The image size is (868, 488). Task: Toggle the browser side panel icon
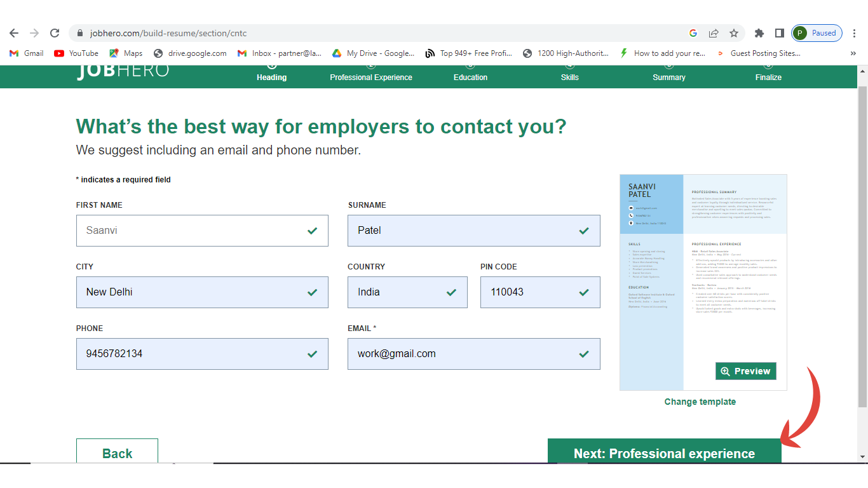click(x=779, y=33)
